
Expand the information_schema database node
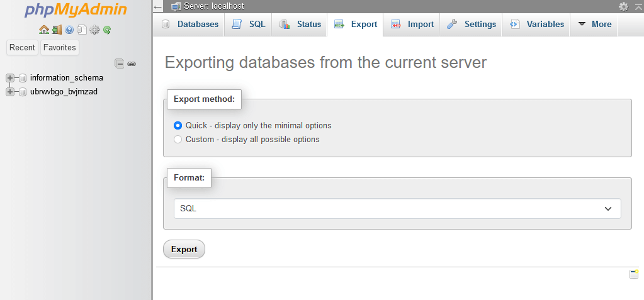click(10, 78)
